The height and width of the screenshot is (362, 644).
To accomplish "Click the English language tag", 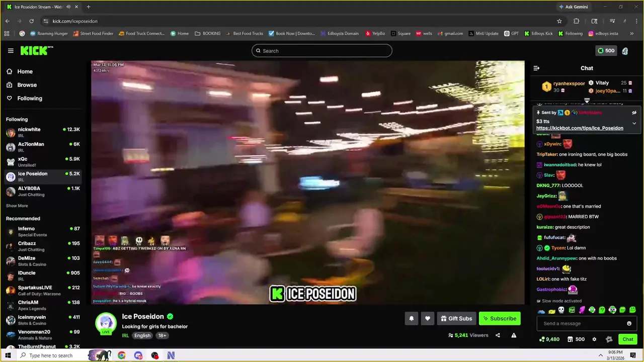I will tap(142, 335).
